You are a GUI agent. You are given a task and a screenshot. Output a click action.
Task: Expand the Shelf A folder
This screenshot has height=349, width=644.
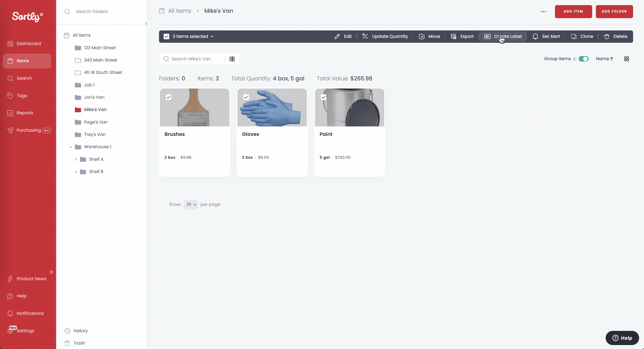pos(76,159)
